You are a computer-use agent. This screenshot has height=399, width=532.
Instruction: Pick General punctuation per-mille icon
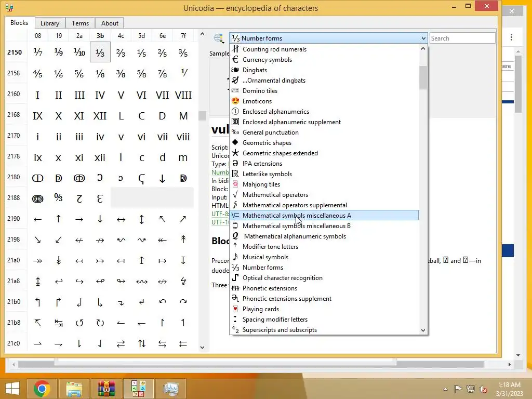point(235,132)
